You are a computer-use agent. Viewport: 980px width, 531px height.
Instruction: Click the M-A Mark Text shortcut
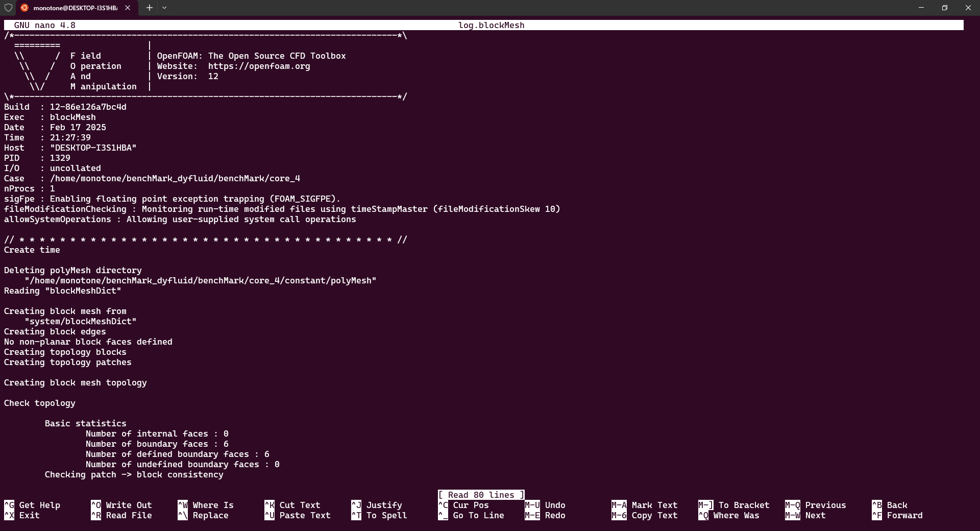[645, 505]
